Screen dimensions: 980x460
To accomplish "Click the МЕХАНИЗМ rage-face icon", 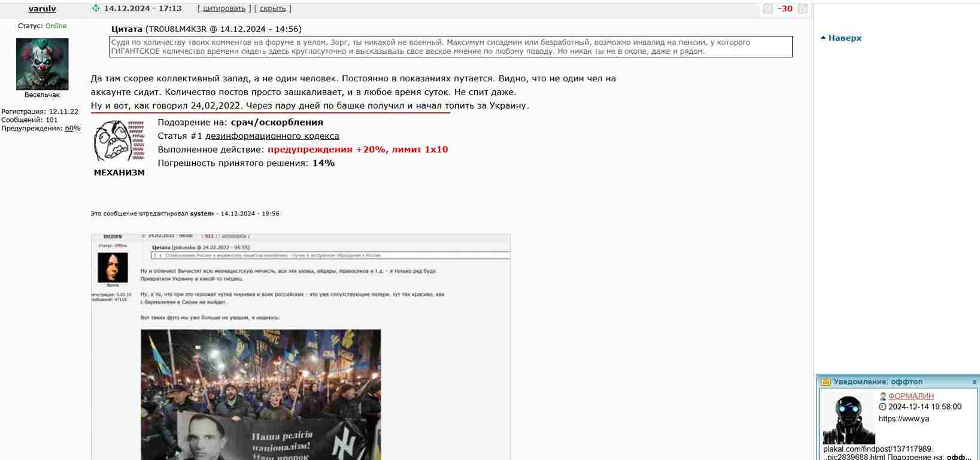I will (119, 141).
